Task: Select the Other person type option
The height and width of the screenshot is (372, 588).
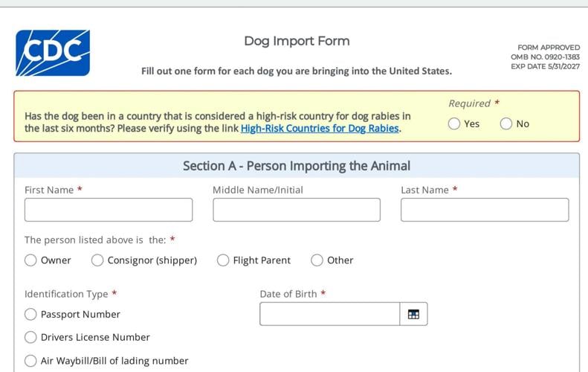Action: (x=317, y=260)
